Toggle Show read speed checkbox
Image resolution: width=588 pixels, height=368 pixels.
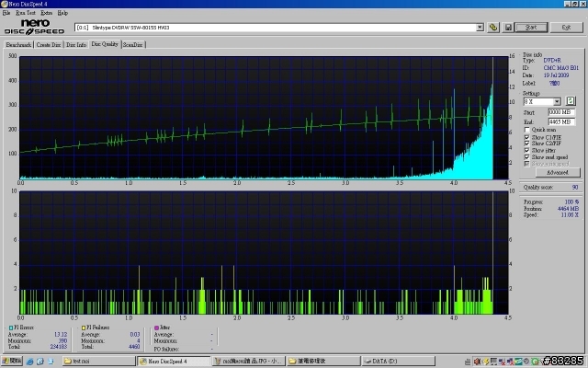[526, 157]
